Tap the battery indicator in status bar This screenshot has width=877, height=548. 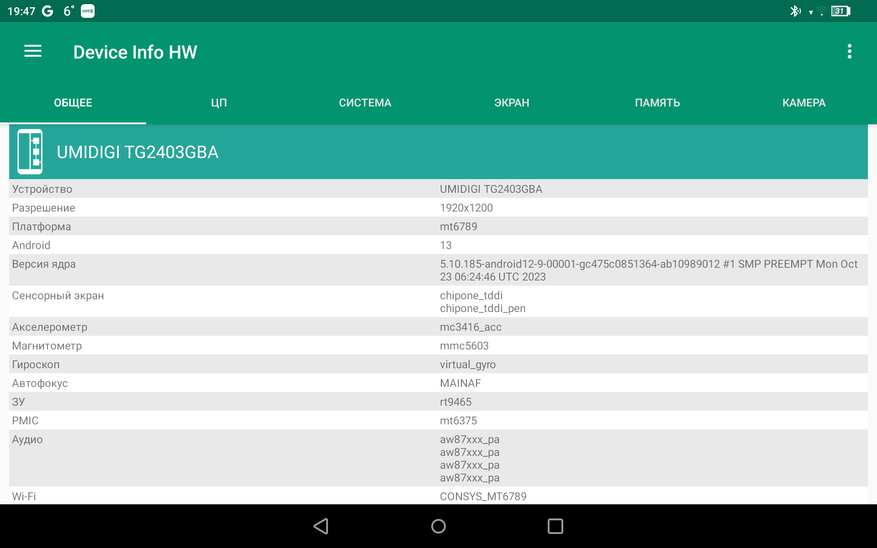point(840,11)
